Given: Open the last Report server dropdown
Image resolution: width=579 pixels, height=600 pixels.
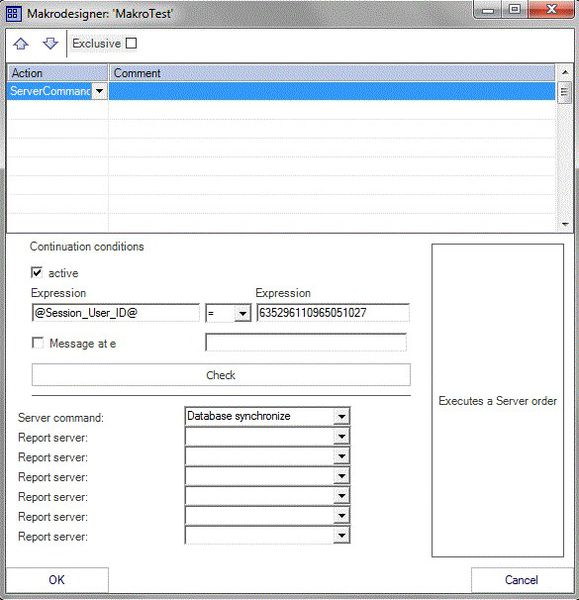Looking at the screenshot, I should click(x=341, y=535).
